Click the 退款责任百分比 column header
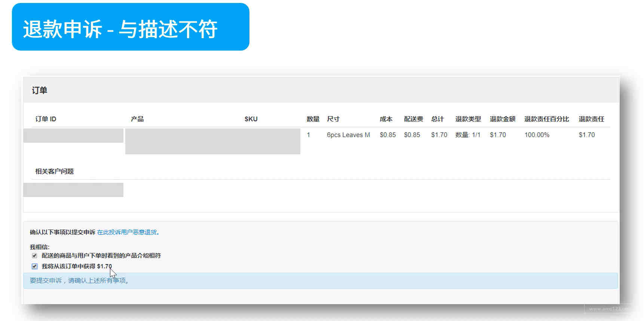Screen dimensions: 644x321 click(x=546, y=119)
